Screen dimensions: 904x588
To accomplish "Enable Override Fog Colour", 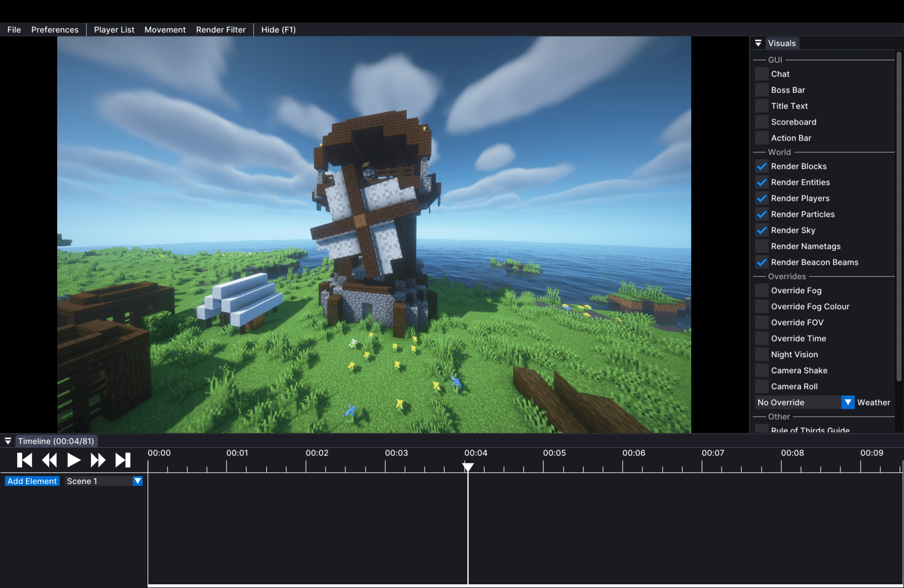I will click(x=762, y=307).
